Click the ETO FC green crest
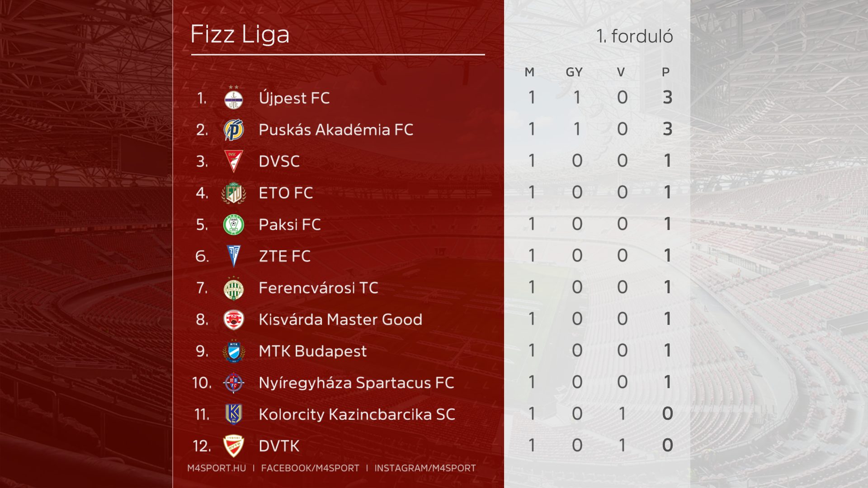Image resolution: width=868 pixels, height=488 pixels. point(233,193)
